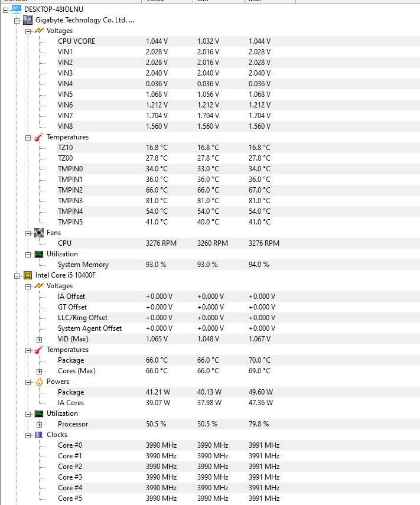This screenshot has height=505, width=420.
Task: Click the Clocks waveform icon
Action: coord(38,435)
